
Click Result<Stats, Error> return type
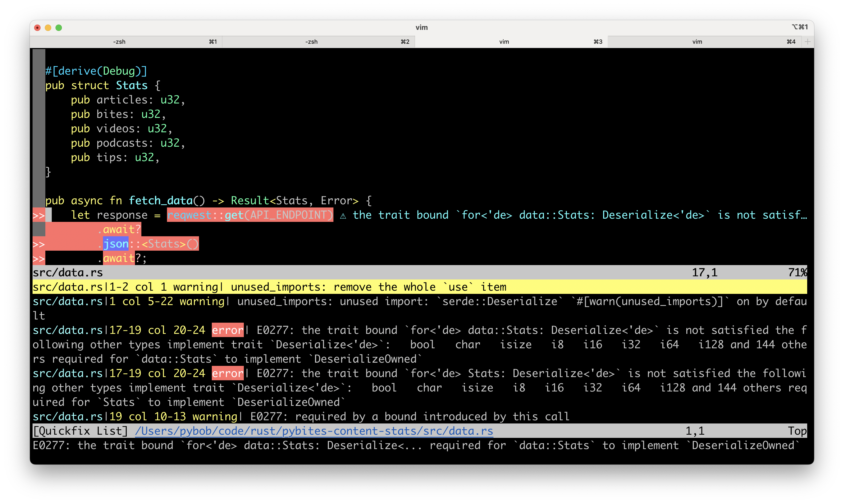294,201
